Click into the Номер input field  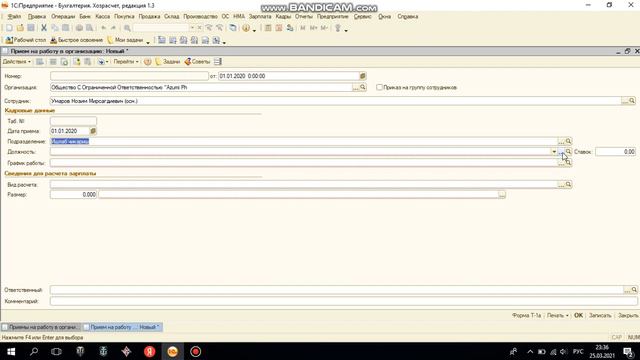129,76
